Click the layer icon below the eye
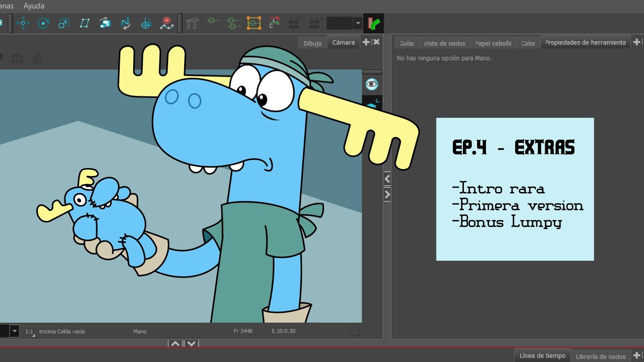644x362 pixels. pos(372,104)
